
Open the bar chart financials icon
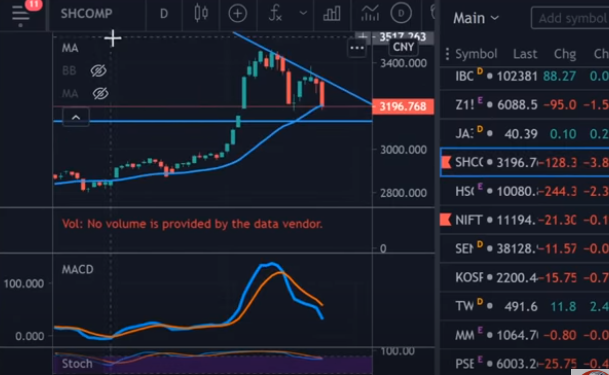[x=332, y=14]
